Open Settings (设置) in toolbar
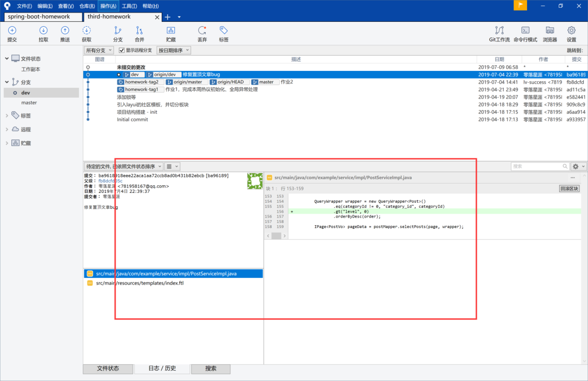The height and width of the screenshot is (381, 588). coord(571,34)
